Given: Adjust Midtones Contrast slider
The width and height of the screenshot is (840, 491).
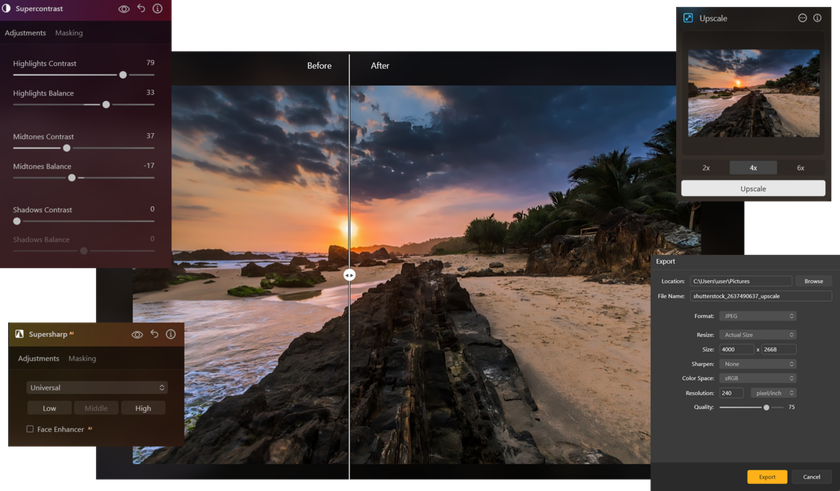Looking at the screenshot, I should 84,148.
